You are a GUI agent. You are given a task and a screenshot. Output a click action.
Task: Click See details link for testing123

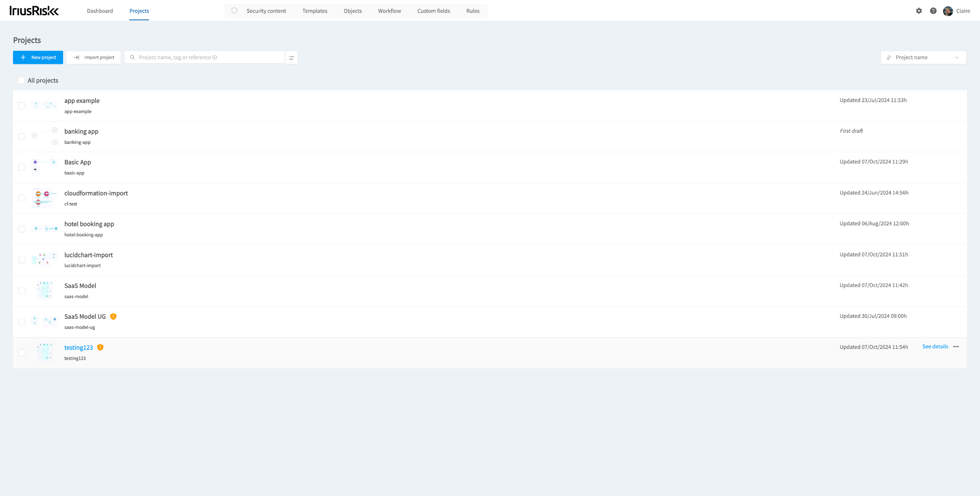point(935,347)
